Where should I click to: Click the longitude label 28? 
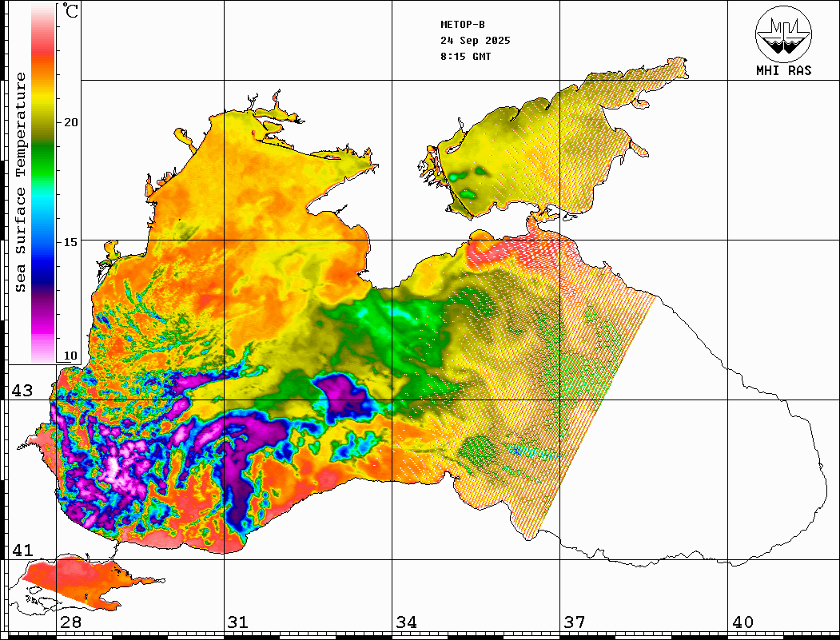pos(70,622)
